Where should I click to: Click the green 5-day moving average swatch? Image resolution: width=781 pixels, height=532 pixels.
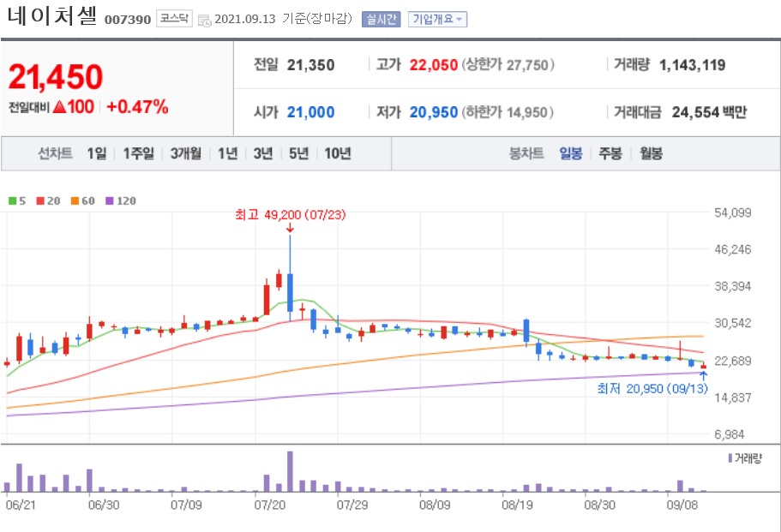coord(13,201)
